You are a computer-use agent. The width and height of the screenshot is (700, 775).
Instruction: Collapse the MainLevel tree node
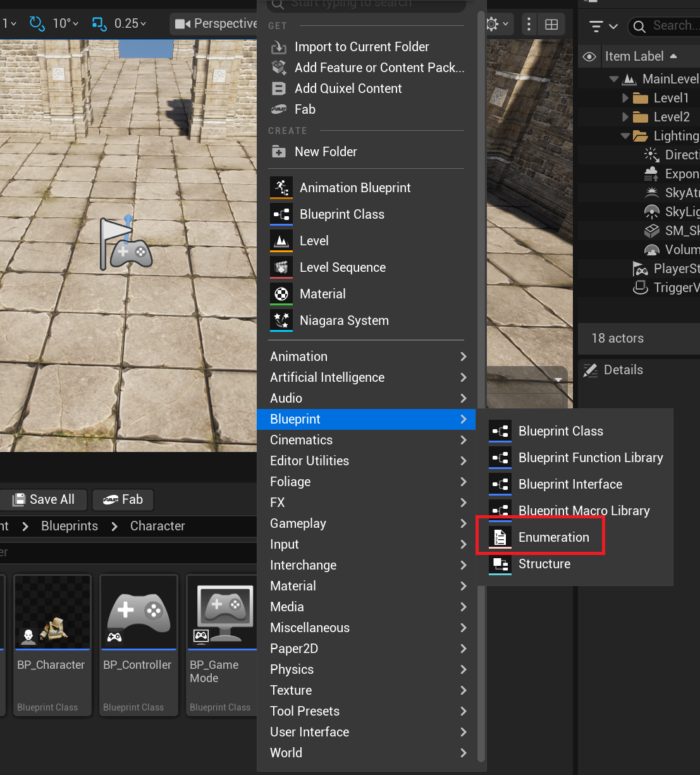coord(613,79)
